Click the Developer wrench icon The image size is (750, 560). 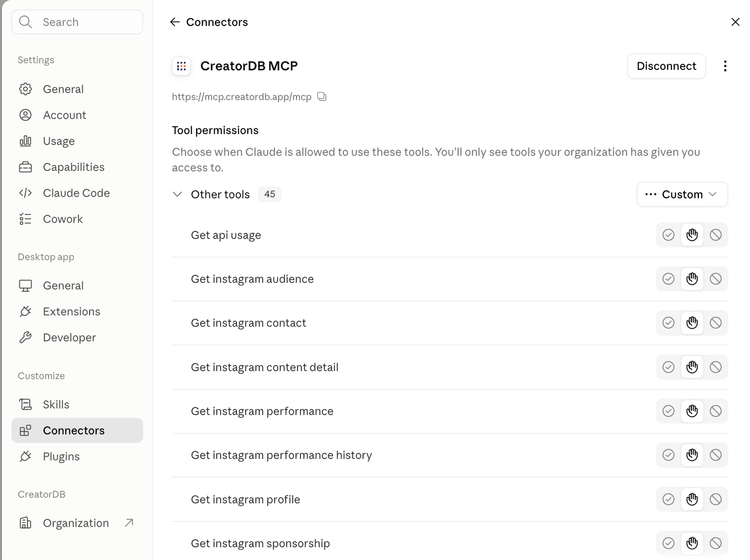point(26,338)
